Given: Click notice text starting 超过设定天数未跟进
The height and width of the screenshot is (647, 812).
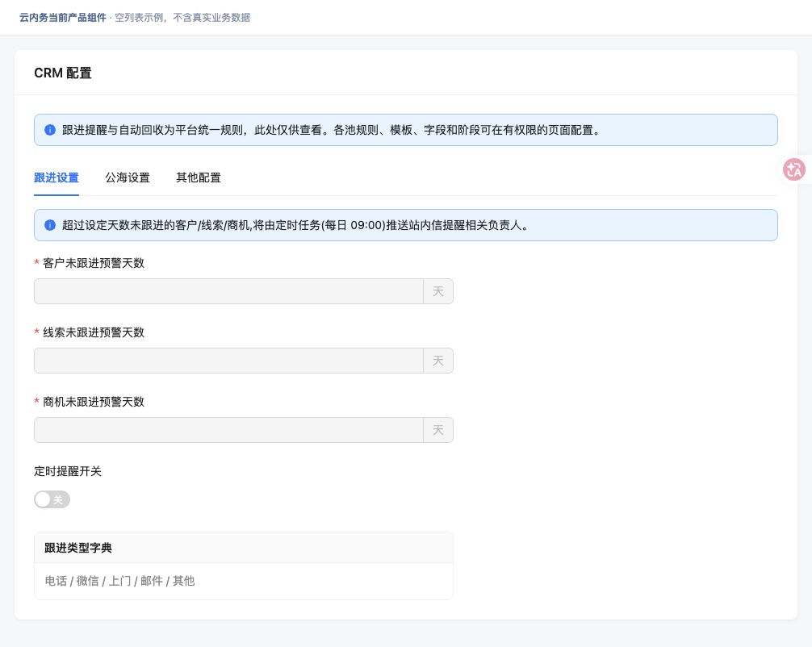Looking at the screenshot, I should coord(295,225).
